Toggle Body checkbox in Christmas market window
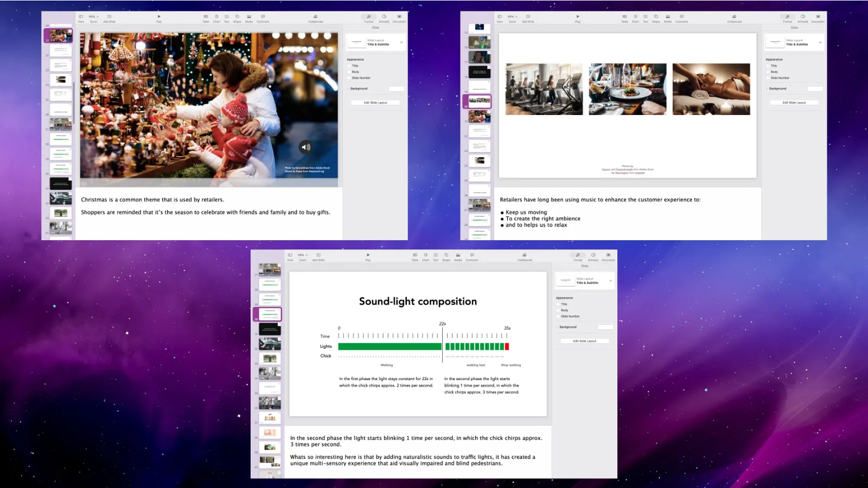 coord(349,72)
